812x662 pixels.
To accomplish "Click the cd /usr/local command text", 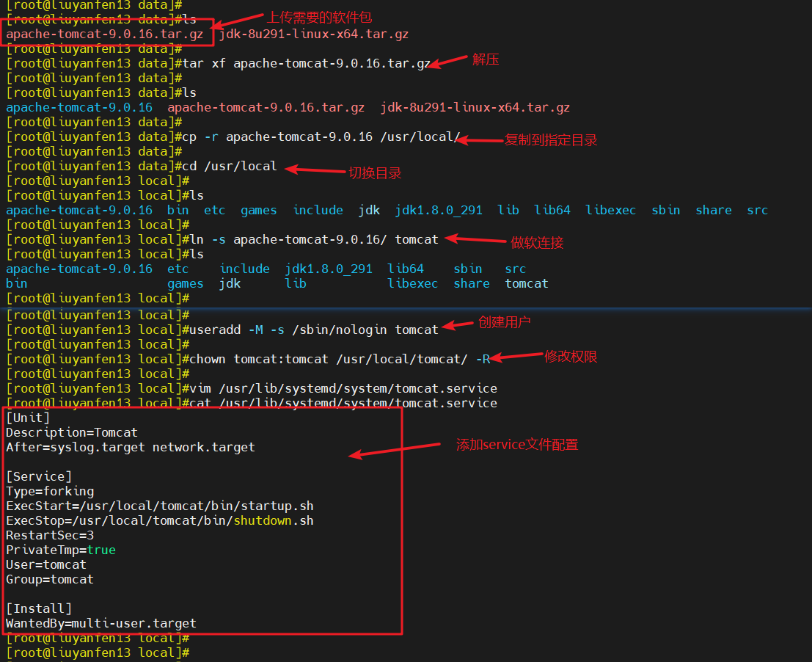I will pyautogui.click(x=230, y=167).
